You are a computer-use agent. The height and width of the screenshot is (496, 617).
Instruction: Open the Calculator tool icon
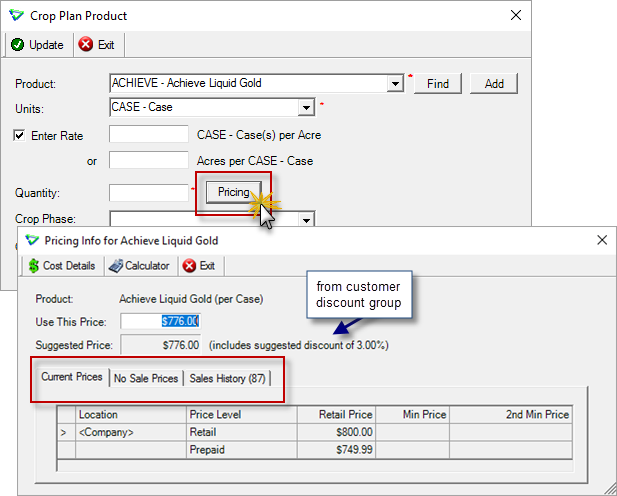(x=116, y=266)
